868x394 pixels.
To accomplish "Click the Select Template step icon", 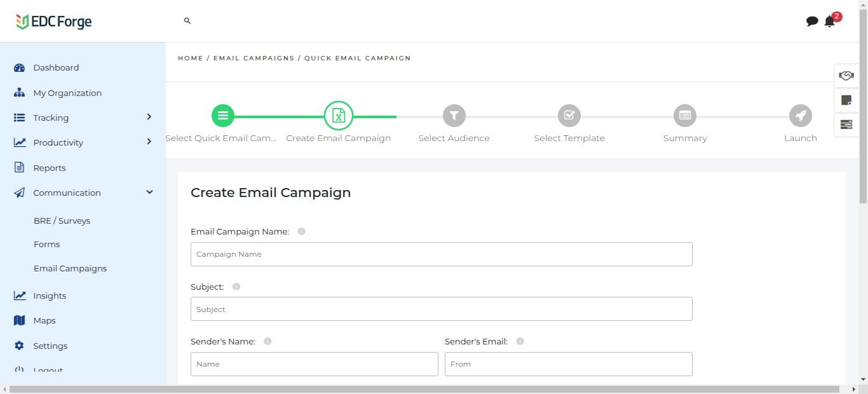I will [569, 116].
